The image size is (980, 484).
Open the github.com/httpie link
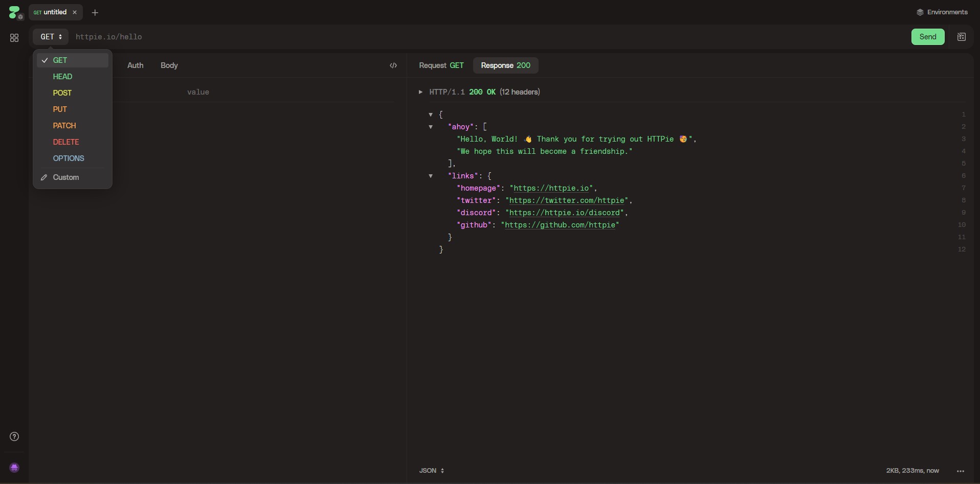point(560,225)
